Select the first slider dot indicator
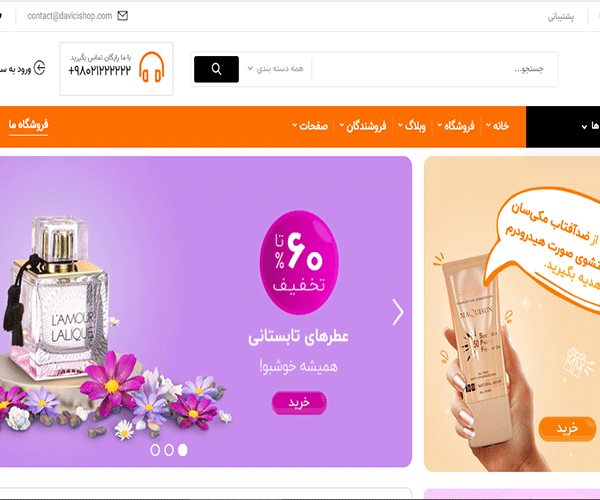Image resolution: width=600 pixels, height=500 pixels. (x=155, y=450)
